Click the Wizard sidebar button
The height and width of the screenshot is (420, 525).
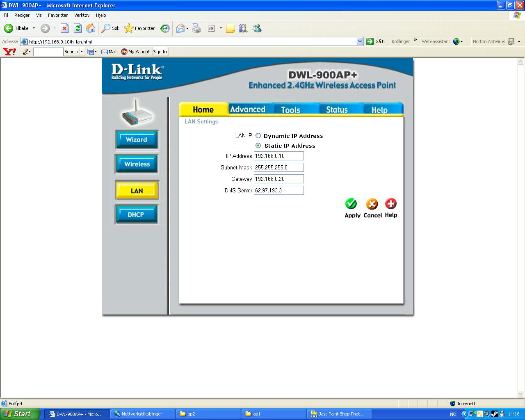137,139
